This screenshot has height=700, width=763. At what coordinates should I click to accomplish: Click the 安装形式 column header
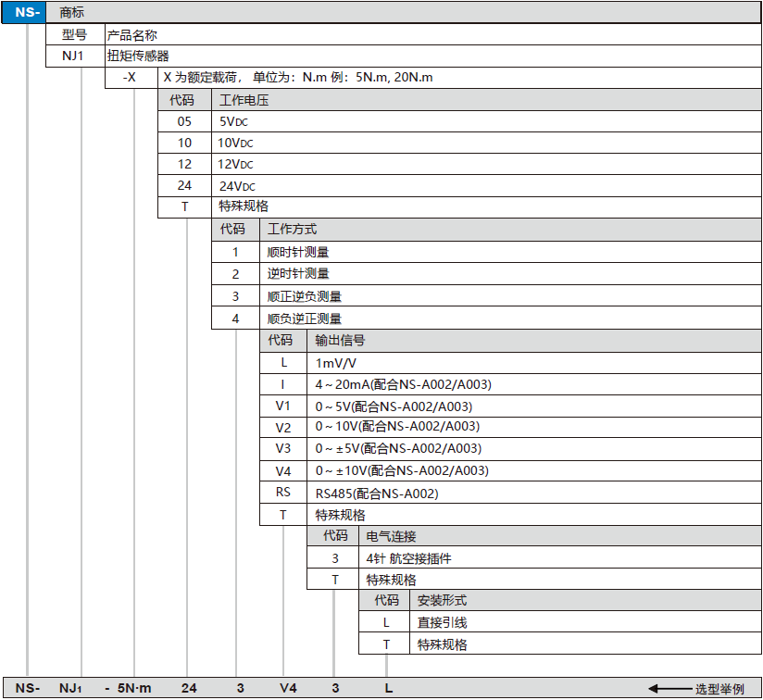(x=442, y=600)
